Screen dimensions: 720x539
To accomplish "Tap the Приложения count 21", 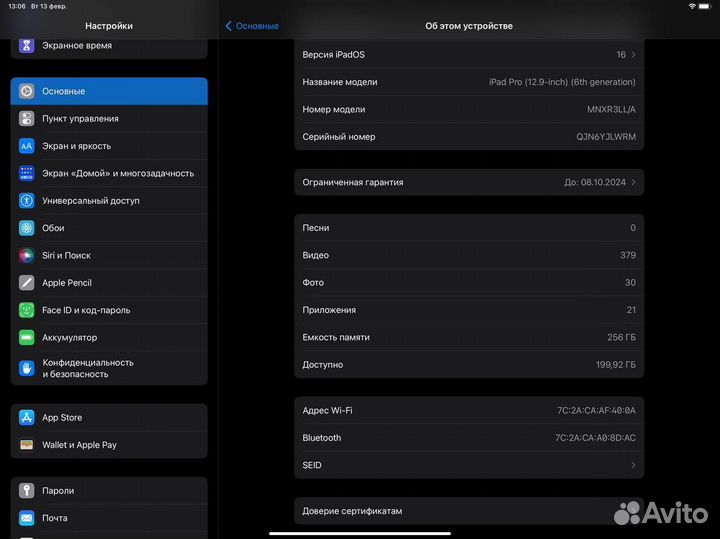I will click(631, 310).
